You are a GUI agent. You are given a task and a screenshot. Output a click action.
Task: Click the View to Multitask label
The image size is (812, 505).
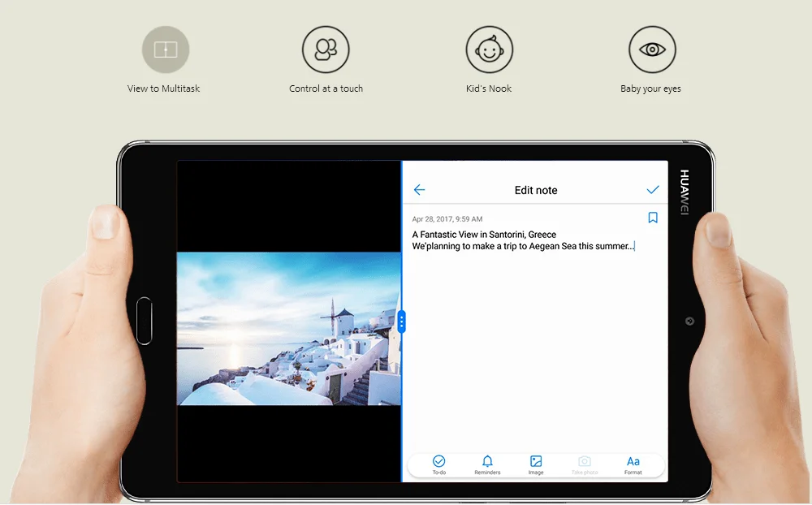pyautogui.click(x=164, y=88)
